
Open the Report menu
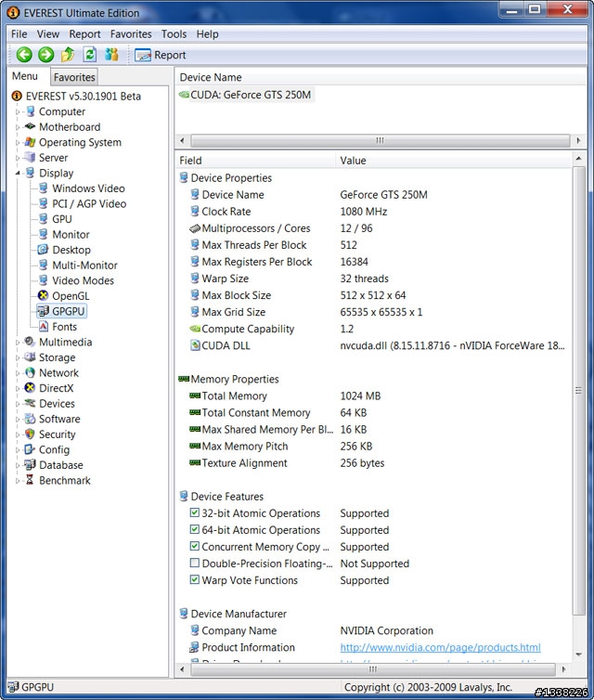click(84, 34)
